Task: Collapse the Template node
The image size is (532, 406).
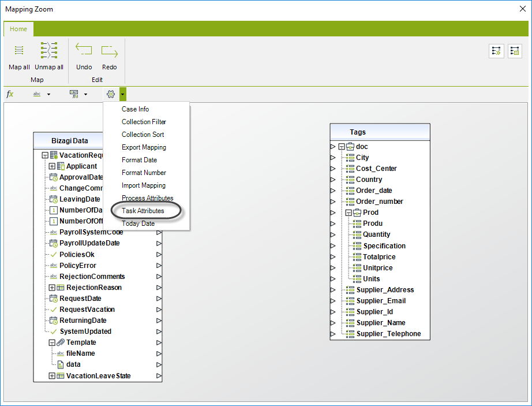Action: tap(52, 342)
